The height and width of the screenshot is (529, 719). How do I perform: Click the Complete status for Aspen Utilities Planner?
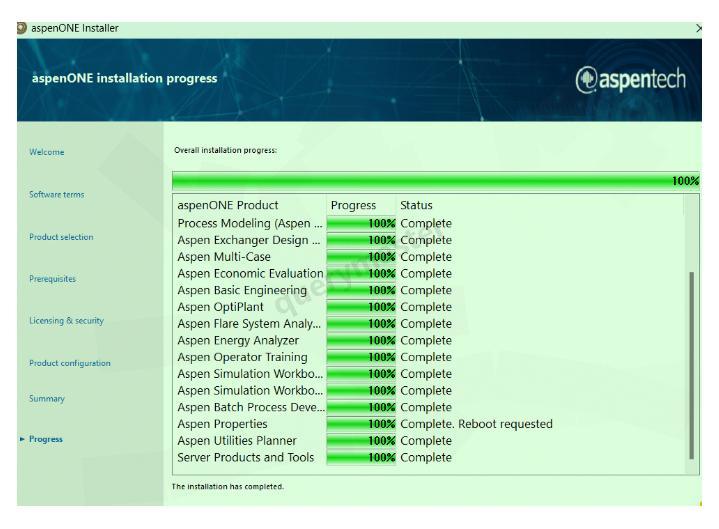click(426, 441)
